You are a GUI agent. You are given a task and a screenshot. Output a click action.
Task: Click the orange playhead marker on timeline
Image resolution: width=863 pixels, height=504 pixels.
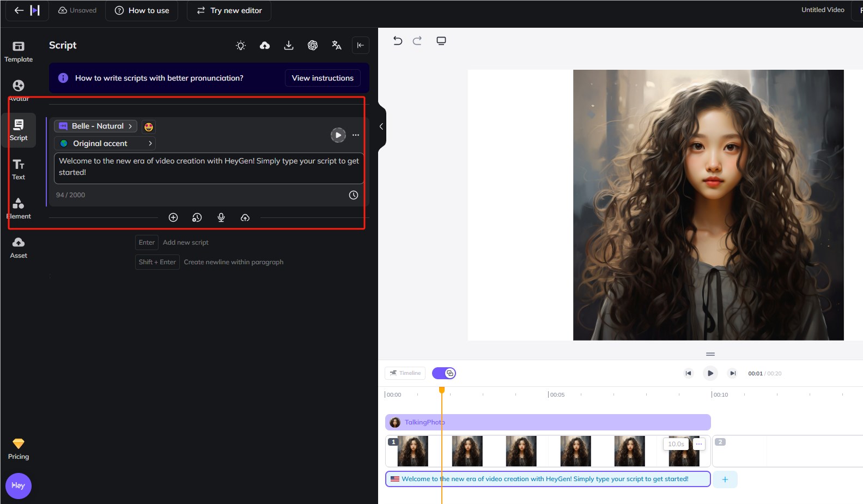pos(442,390)
